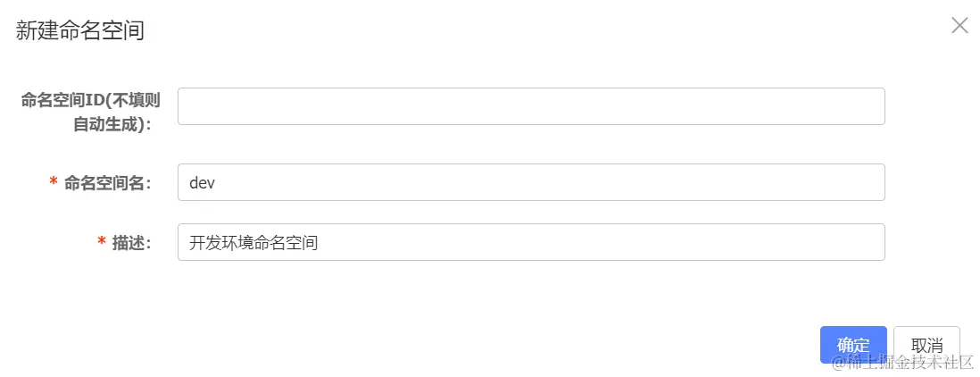Viewport: 980px width, 377px height.
Task: Click the red asterisk beside 命名空间名
Action: [x=54, y=182]
